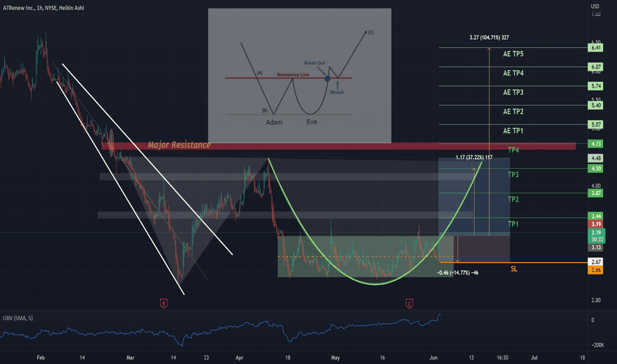Select the 5.74 price label
The height and width of the screenshot is (364, 617).
pyautogui.click(x=595, y=86)
